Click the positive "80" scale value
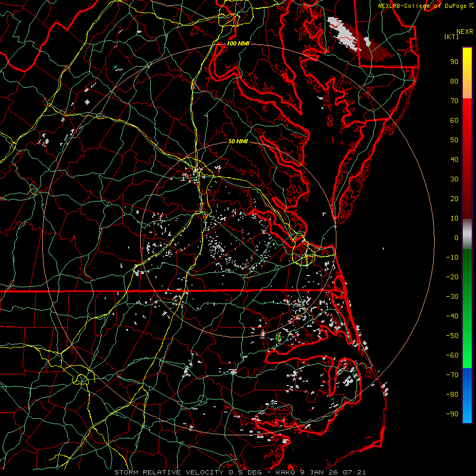This screenshot has width=476, height=476. pos(454,81)
